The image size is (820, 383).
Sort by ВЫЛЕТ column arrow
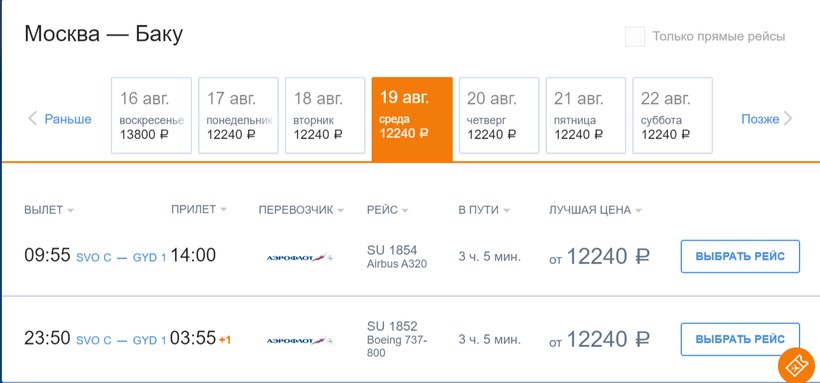coord(71,210)
